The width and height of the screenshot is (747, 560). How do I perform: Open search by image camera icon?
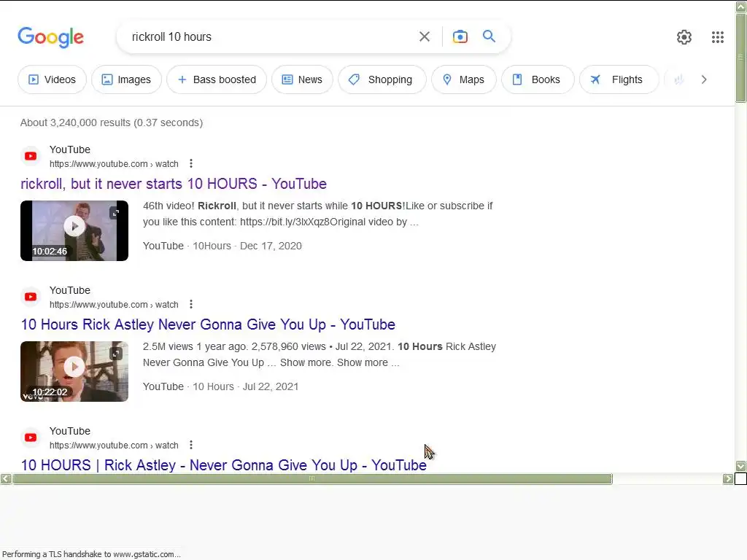click(460, 36)
